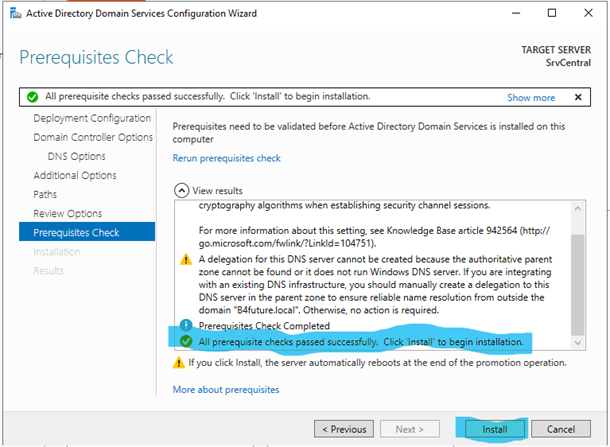This screenshot has height=447, width=610.
Task: Select DNS Options in sidebar
Action: point(76,156)
